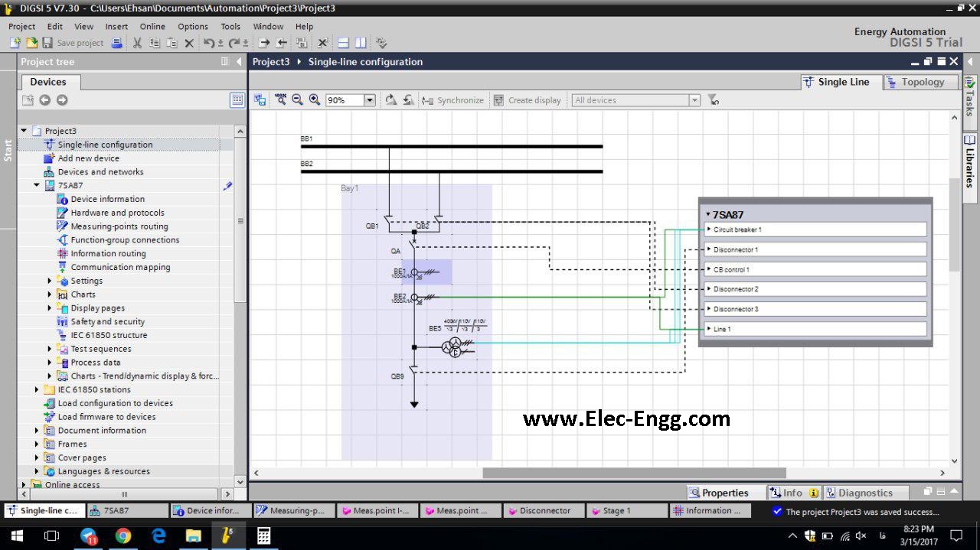The height and width of the screenshot is (550, 980).
Task: Click the cut scissors icon
Action: pos(138,43)
